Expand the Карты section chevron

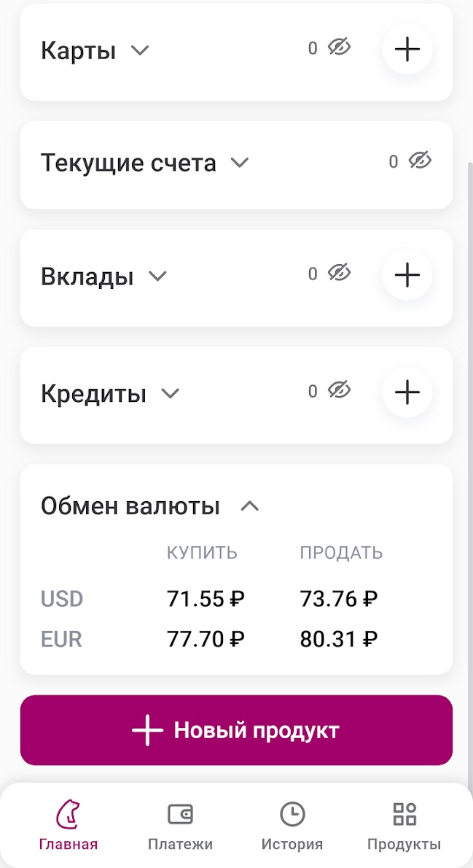(140, 51)
